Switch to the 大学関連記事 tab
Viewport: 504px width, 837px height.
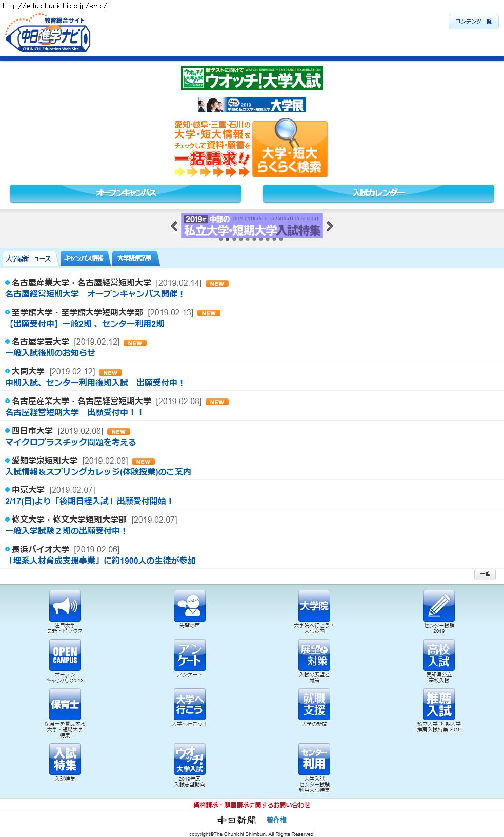coord(134,258)
